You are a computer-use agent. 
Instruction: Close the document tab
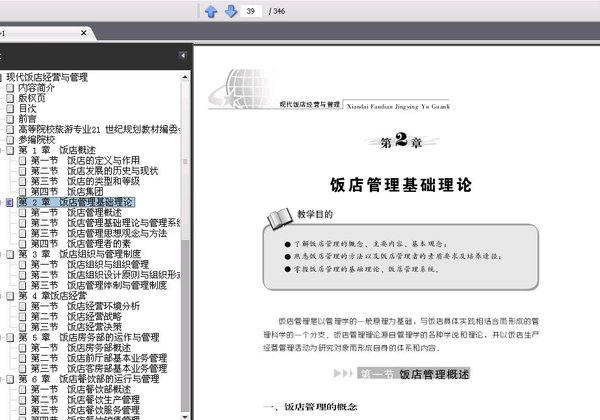84,33
